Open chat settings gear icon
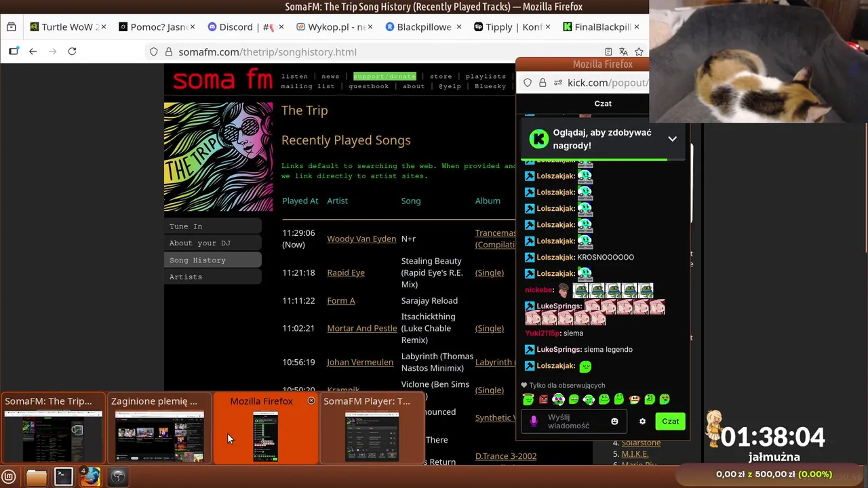 [x=642, y=421]
